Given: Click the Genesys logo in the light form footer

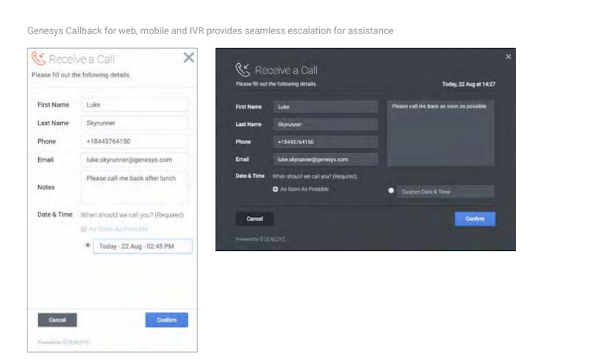Looking at the screenshot, I should (75, 342).
